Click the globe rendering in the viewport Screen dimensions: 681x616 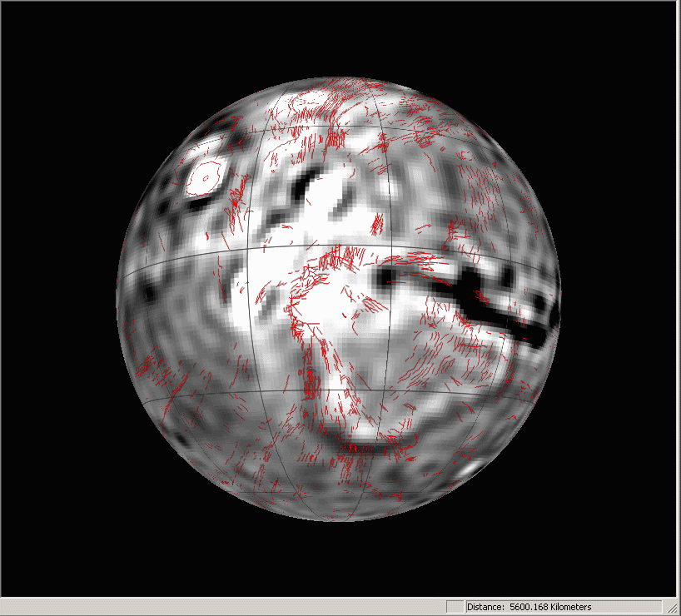pyautogui.click(x=339, y=299)
